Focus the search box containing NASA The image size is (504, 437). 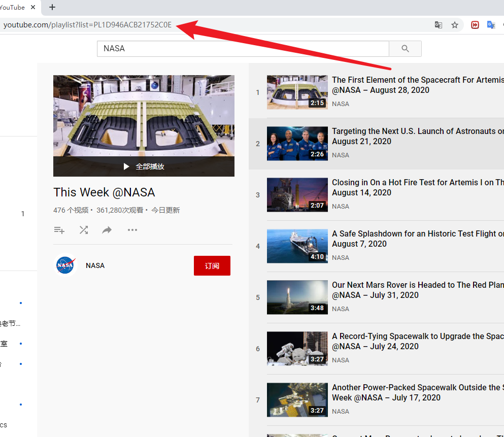pos(243,49)
